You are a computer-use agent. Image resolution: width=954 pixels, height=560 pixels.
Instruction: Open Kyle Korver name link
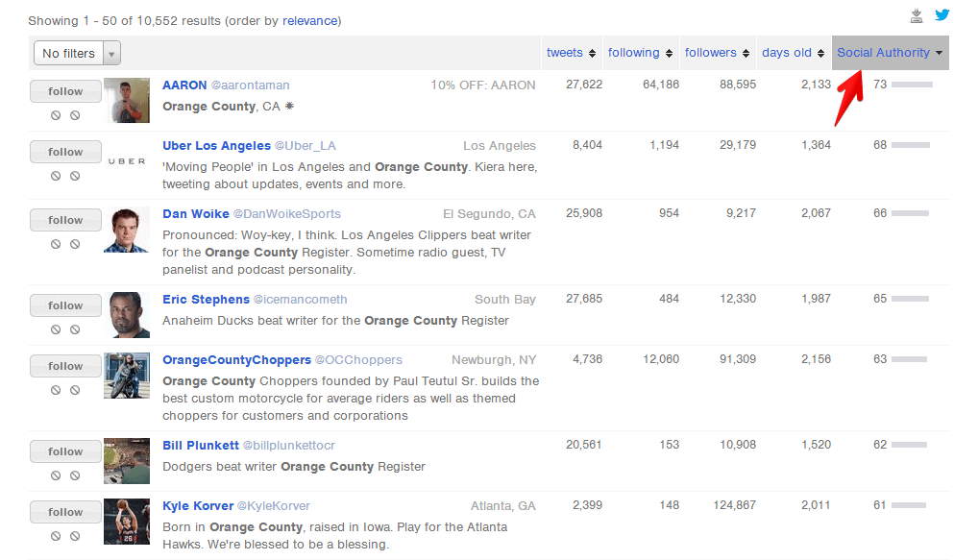(x=198, y=506)
